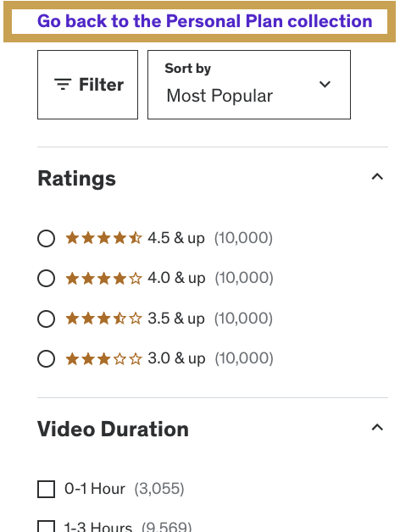Click the 0-1 Hour label text

(x=95, y=489)
